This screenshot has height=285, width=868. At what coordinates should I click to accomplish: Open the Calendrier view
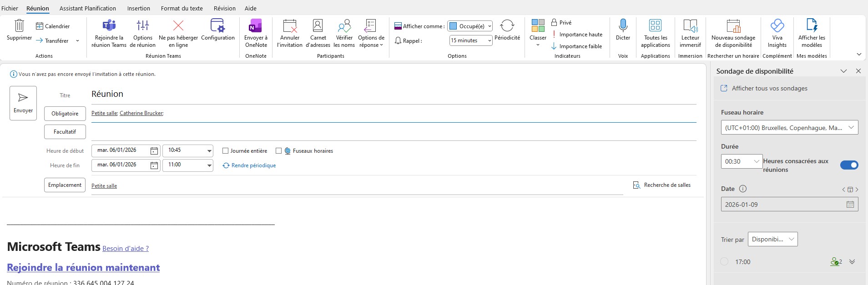click(x=53, y=26)
